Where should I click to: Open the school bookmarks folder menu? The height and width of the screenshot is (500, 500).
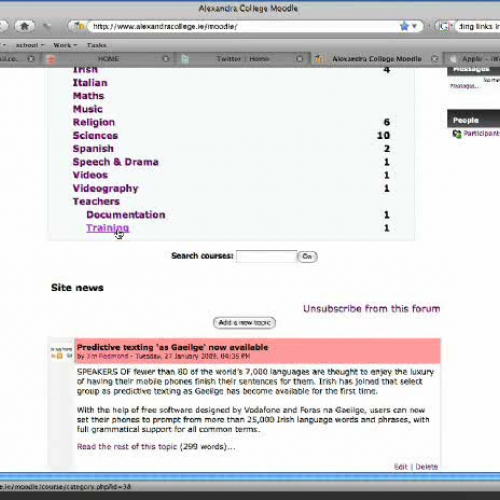[30, 45]
